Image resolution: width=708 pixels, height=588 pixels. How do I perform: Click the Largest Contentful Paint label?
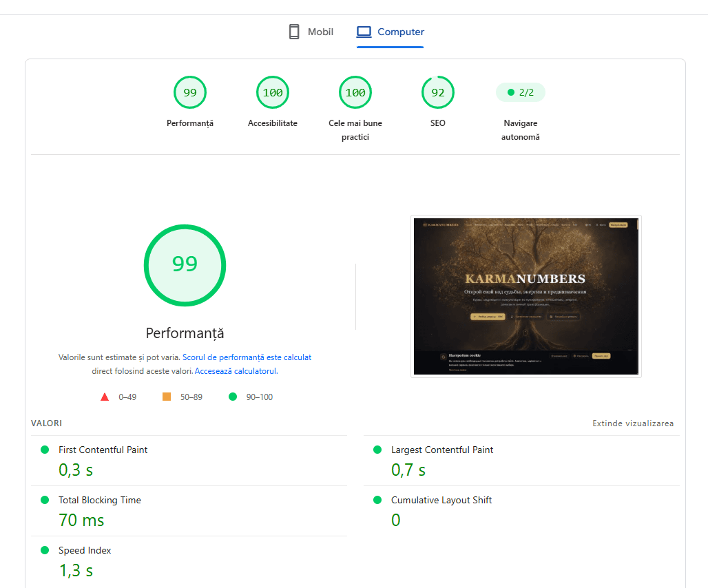click(442, 450)
